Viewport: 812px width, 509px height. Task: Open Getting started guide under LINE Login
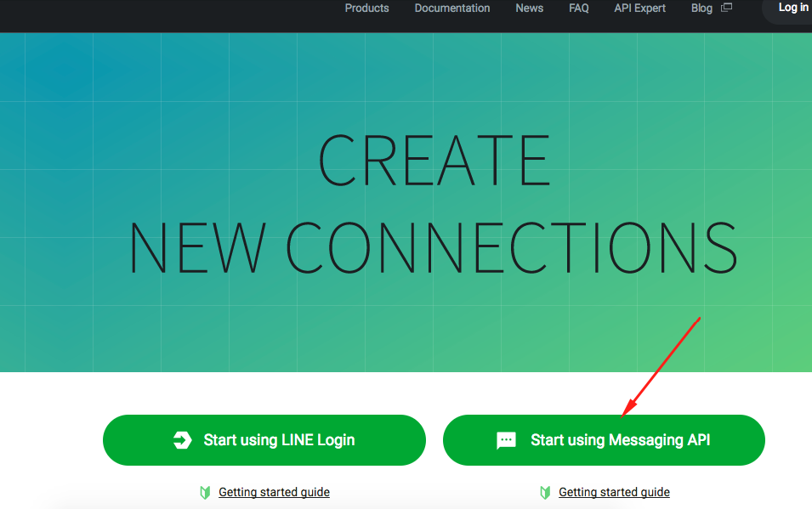tap(274, 492)
